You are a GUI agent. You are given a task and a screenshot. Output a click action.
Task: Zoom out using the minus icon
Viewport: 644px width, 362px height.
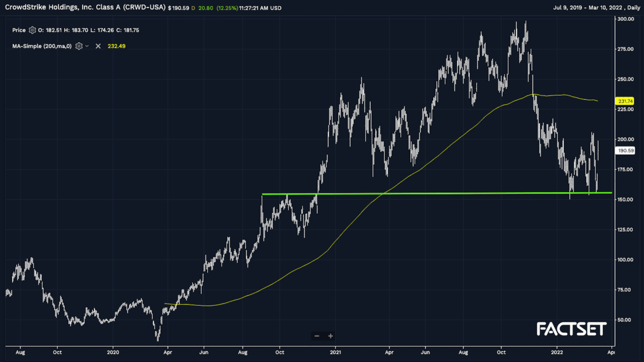[316, 336]
